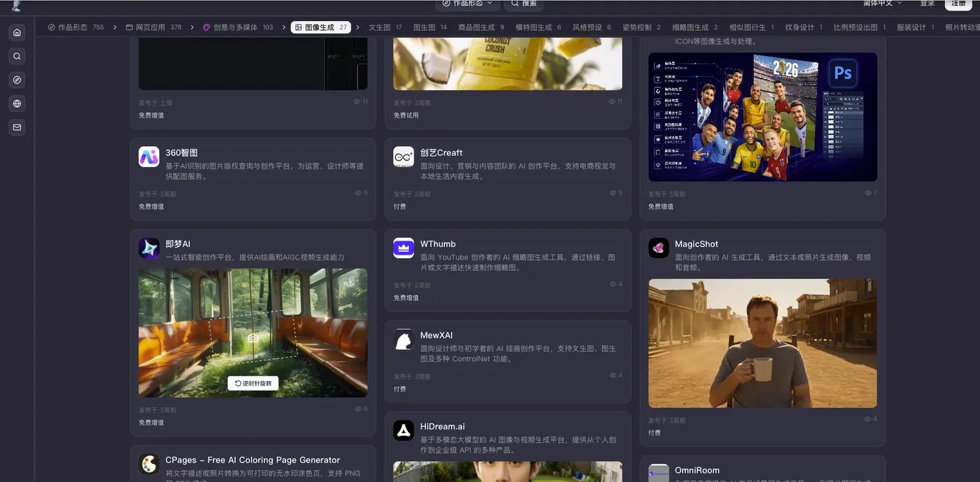Click the view count eye on 360智图 card
The width and height of the screenshot is (980, 482).
[x=358, y=193]
